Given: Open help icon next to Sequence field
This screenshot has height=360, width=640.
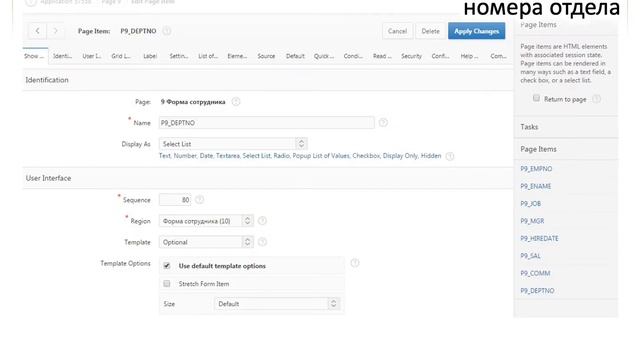Looking at the screenshot, I should (x=199, y=200).
